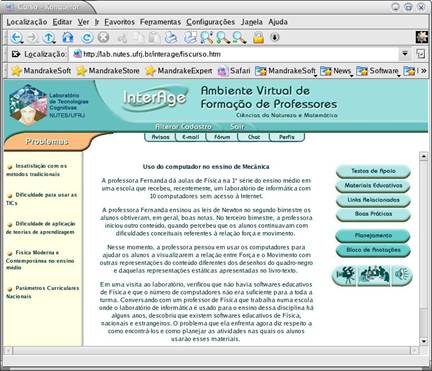Clear the location bar with the black arrow icon
Screen dimensions: 432x371
pyautogui.click(x=15, y=54)
